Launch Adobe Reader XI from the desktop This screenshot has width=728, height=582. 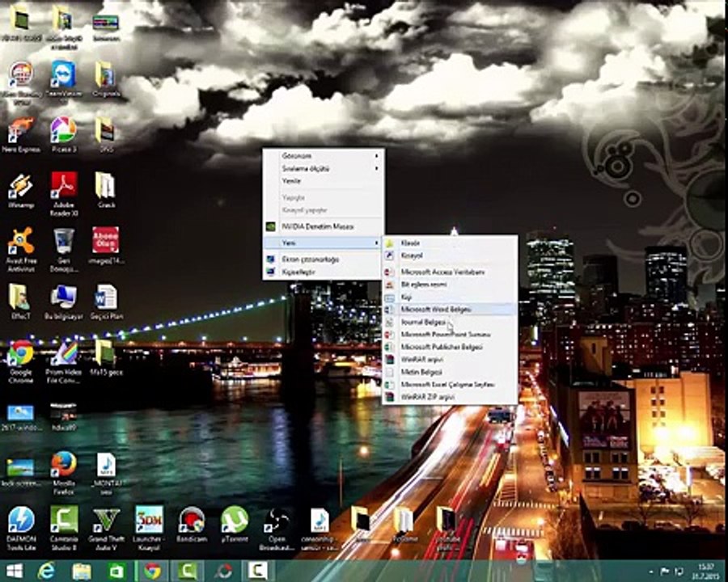coord(63,186)
